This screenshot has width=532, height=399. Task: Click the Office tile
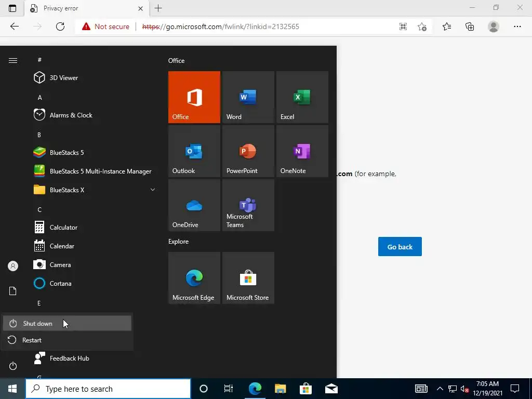click(194, 97)
